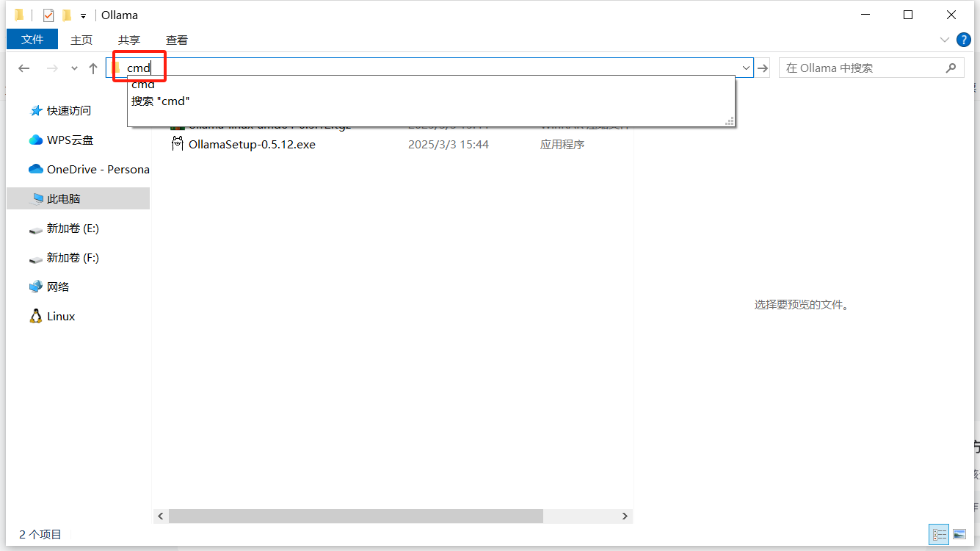The width and height of the screenshot is (980, 551).
Task: Switch to the 查看 ribbon tab
Action: coord(177,40)
